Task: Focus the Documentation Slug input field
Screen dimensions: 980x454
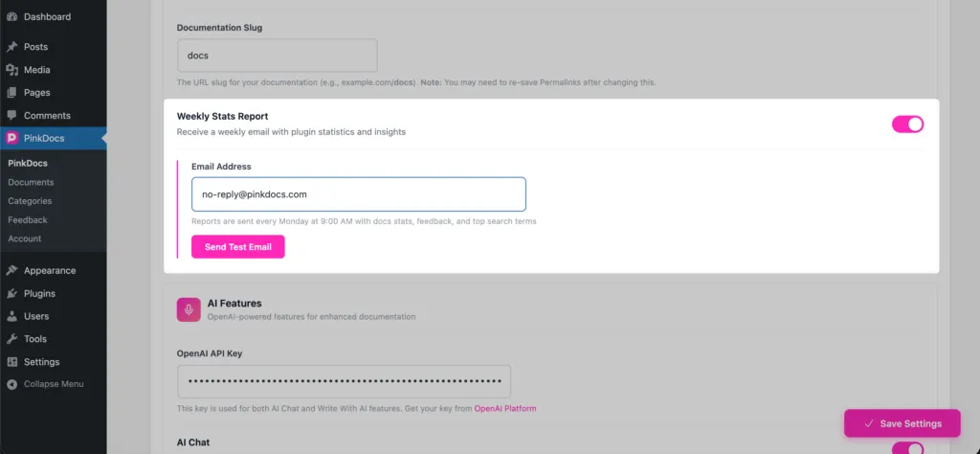Action: coord(277,56)
